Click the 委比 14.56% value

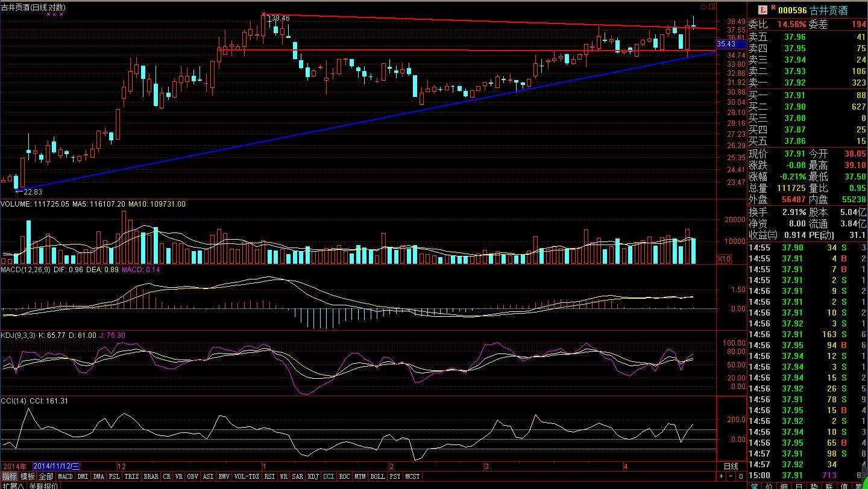[x=791, y=25]
